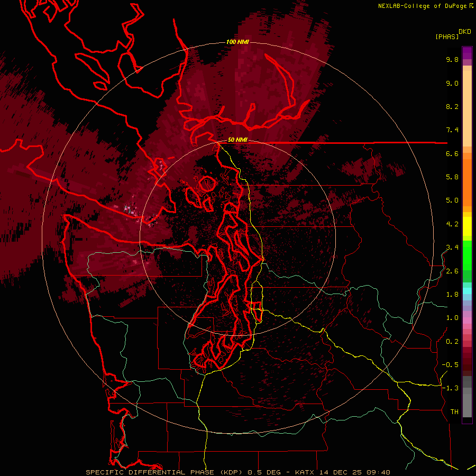This screenshot has width=476, height=476.
Task: Select the 100 NMI range ring label
Action: click(237, 42)
